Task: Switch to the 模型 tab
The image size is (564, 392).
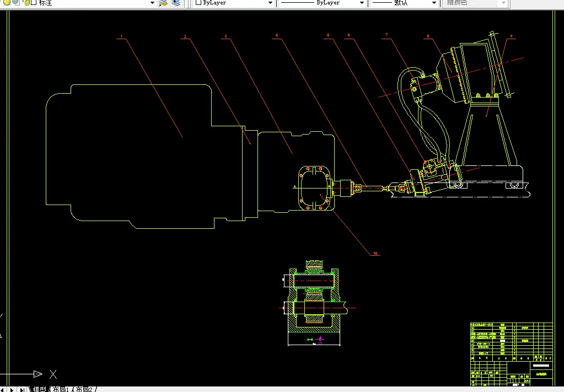Action: (x=40, y=389)
